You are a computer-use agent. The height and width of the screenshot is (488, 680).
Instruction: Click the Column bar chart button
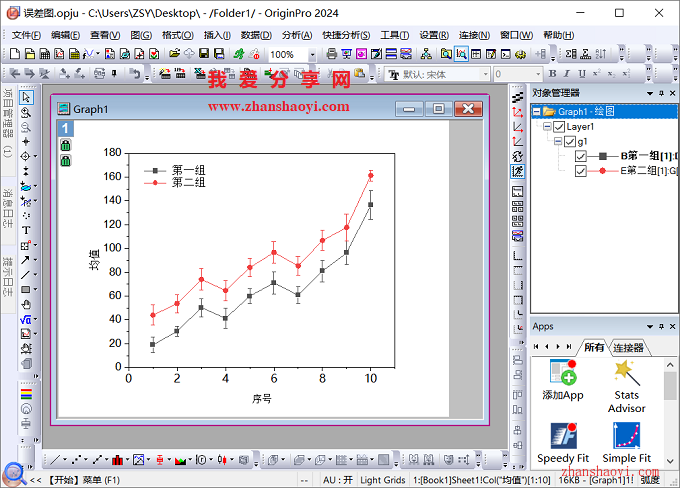pos(118,459)
